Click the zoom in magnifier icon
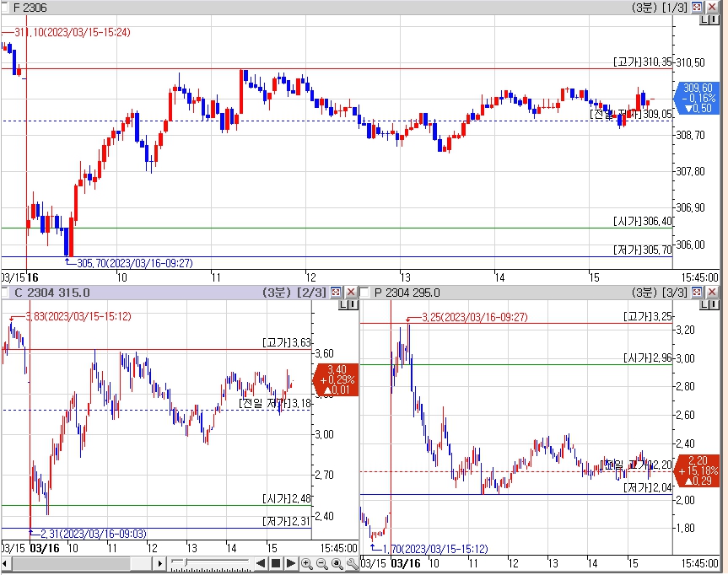The height and width of the screenshot is (575, 728). tap(306, 563)
